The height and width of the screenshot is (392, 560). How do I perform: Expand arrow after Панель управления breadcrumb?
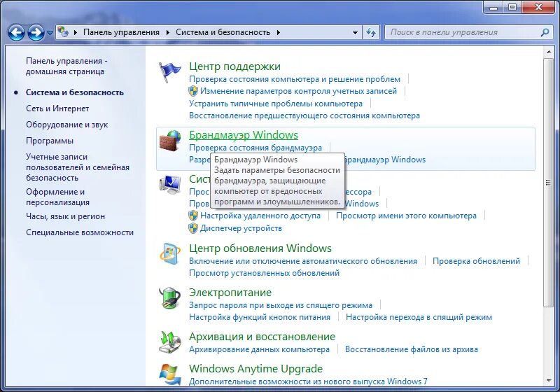tap(168, 32)
